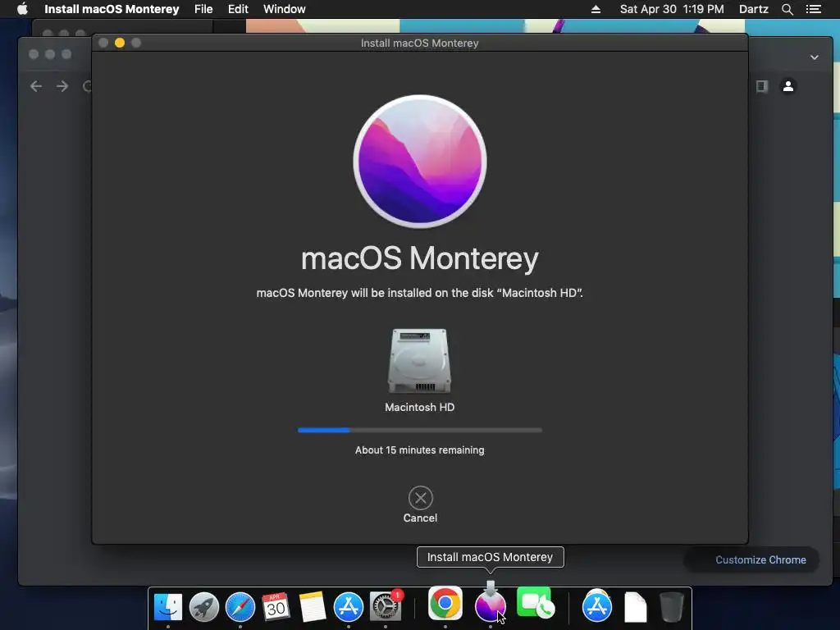840x630 pixels.
Task: Open Calendar in the Dock
Action: [x=276, y=607]
